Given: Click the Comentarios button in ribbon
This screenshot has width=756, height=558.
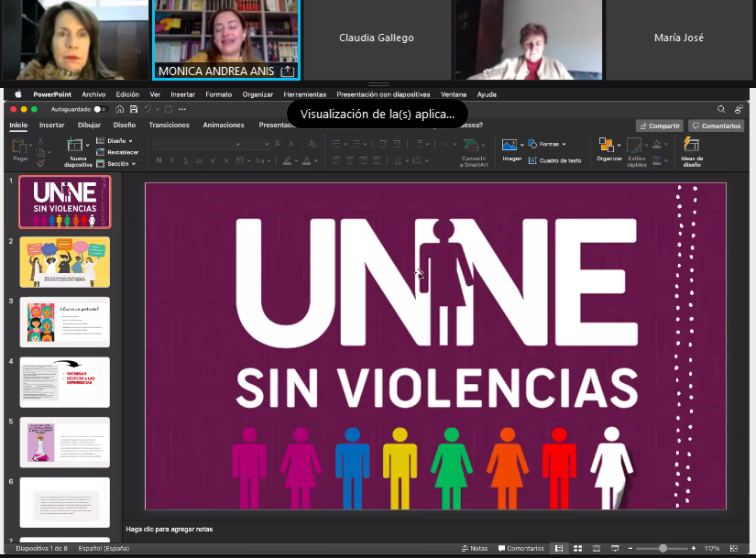Looking at the screenshot, I should [x=716, y=126].
